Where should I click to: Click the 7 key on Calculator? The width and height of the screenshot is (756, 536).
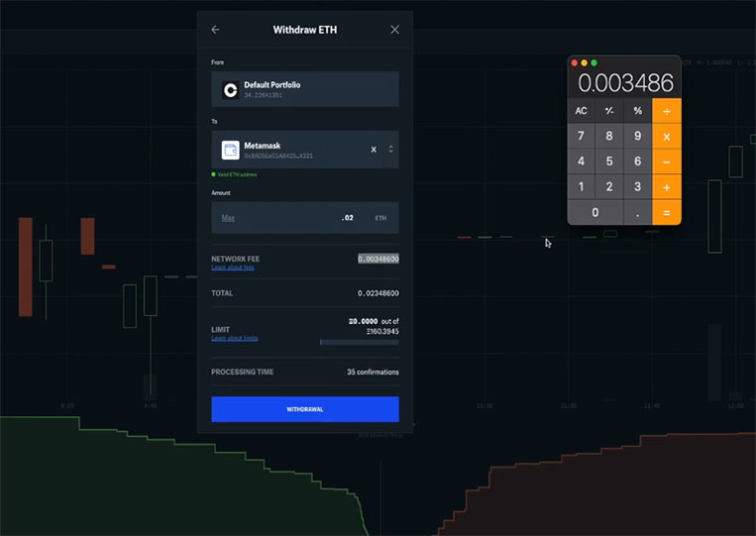click(x=581, y=137)
